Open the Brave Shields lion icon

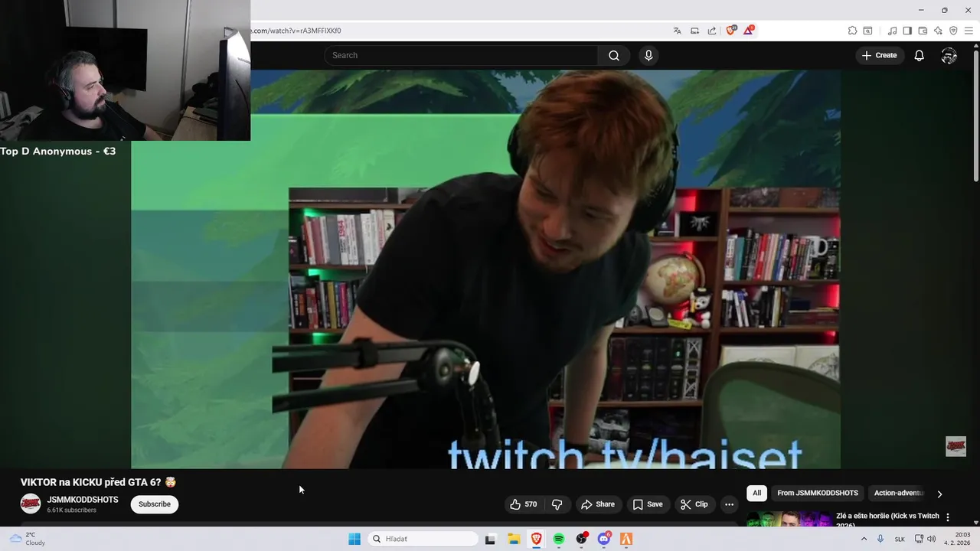tap(730, 30)
